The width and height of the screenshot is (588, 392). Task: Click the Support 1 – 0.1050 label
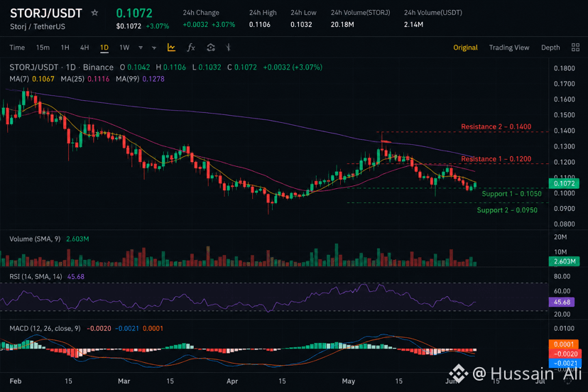511,194
